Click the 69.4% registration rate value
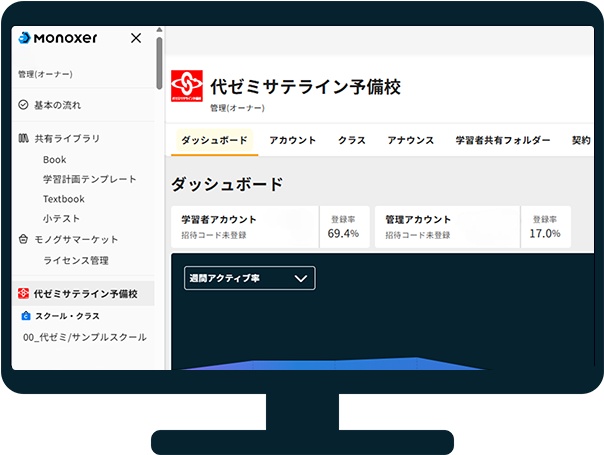 [343, 233]
